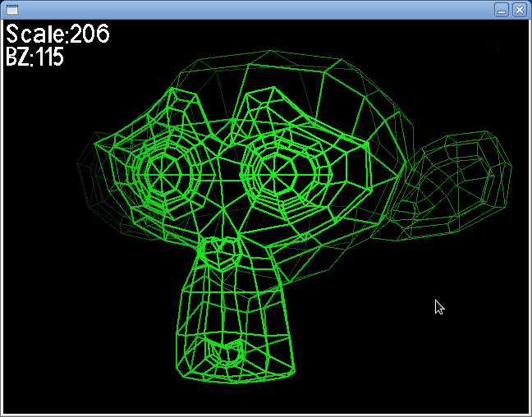Close the wireframe viewer window

(x=519, y=10)
